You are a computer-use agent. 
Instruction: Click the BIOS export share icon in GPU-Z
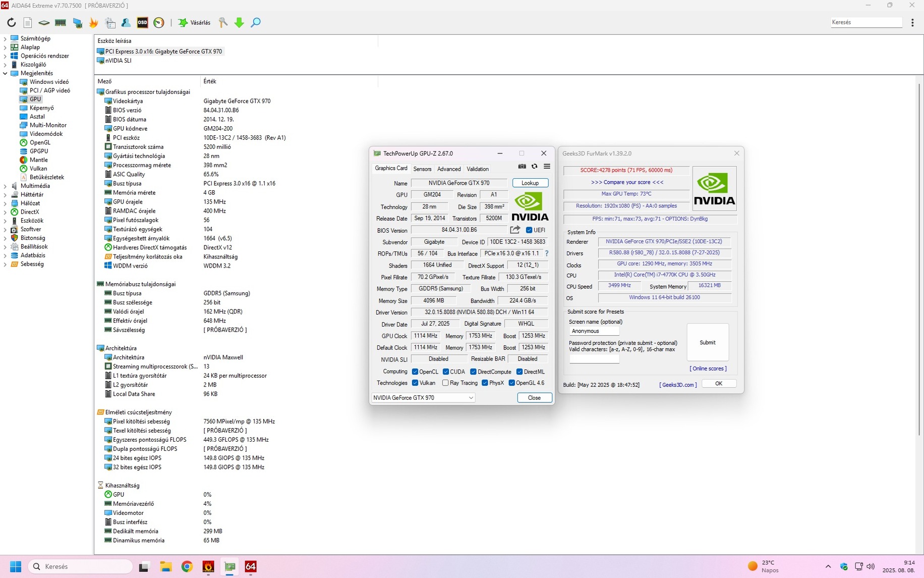pyautogui.click(x=515, y=230)
